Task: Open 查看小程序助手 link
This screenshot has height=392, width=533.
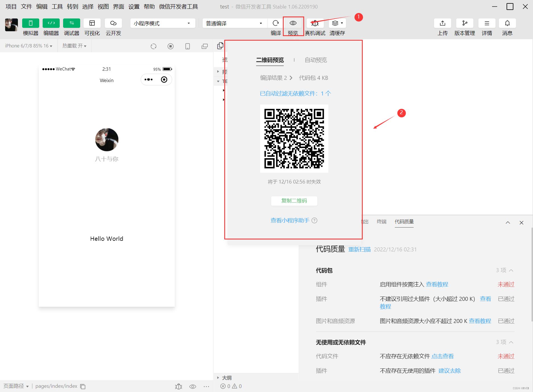Action: (x=290, y=220)
